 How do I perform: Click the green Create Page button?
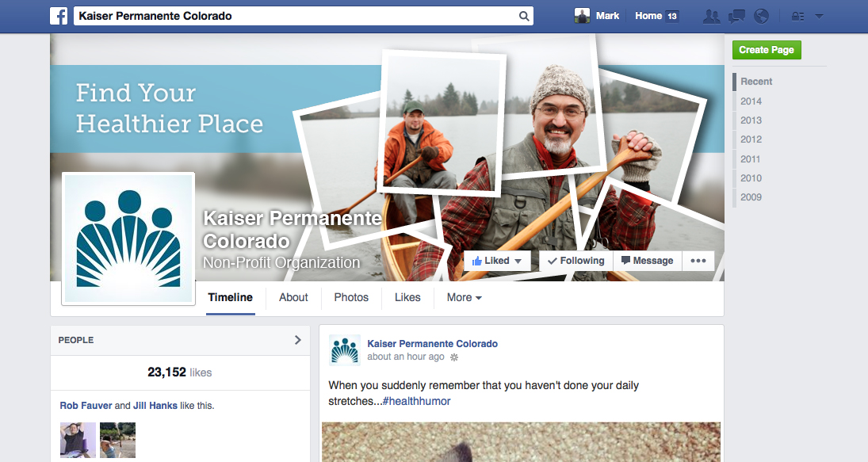767,50
